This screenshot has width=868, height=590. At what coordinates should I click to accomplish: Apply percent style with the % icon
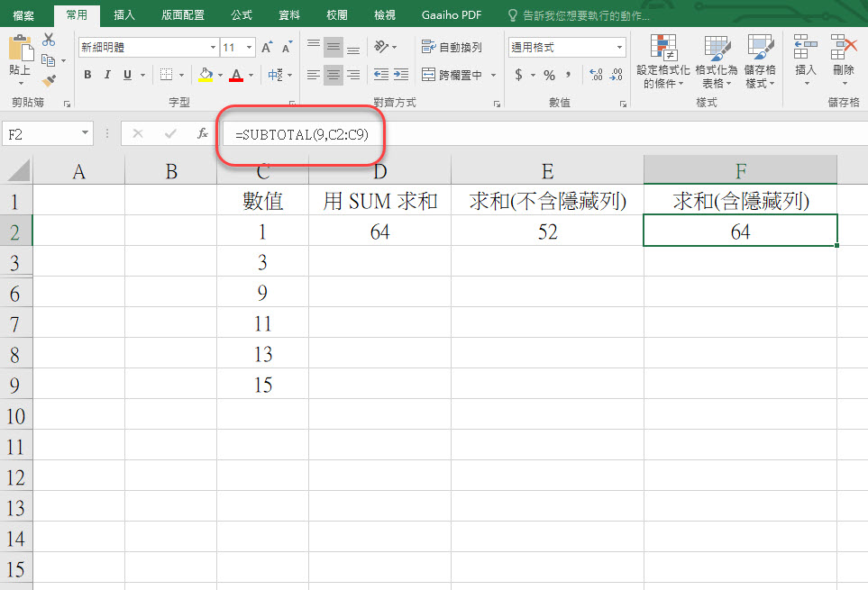[549, 75]
